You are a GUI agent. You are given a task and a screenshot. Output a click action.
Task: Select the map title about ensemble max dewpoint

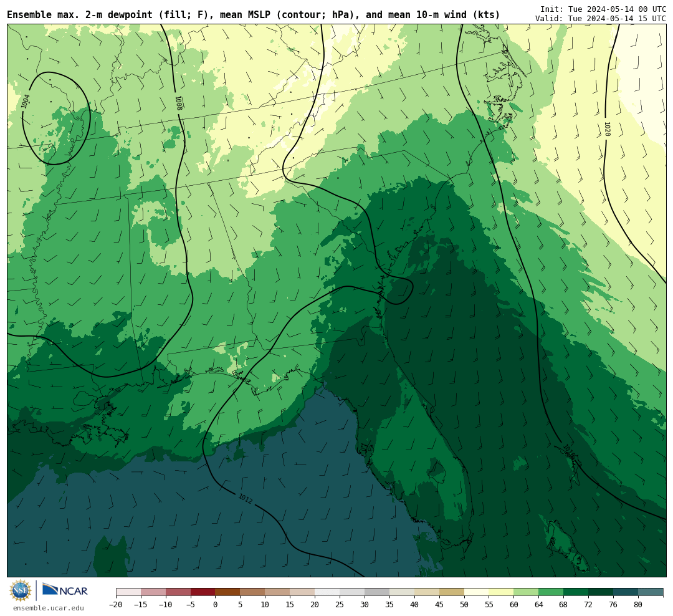253,15
